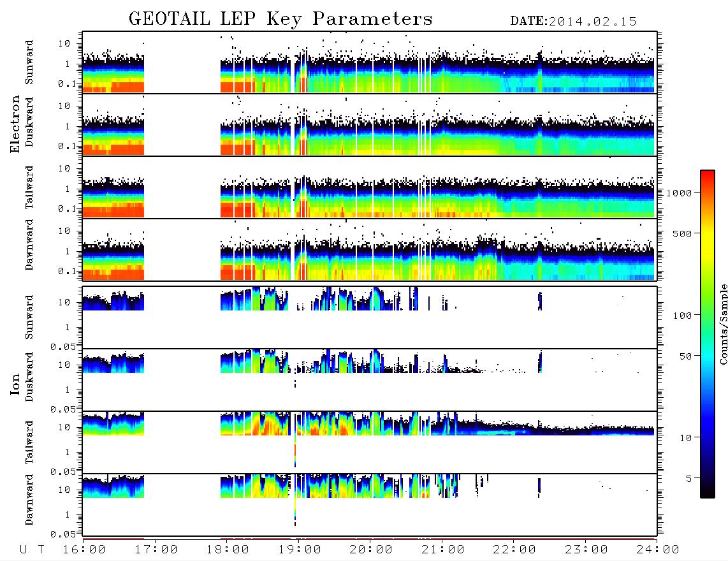The image size is (728, 561).
Task: Click the 22:00 time axis label
Action: 514,550
